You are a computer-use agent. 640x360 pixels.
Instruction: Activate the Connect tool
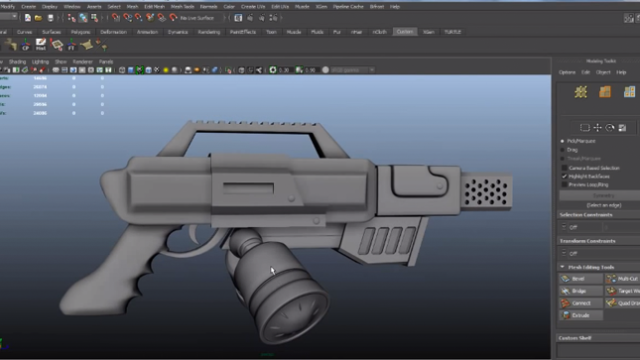click(580, 303)
